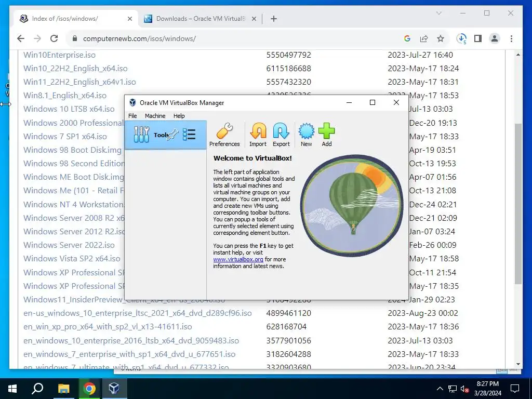Open Windows Vista SP2 x64.iso link
Screen dimensions: 532x399
tap(72, 259)
